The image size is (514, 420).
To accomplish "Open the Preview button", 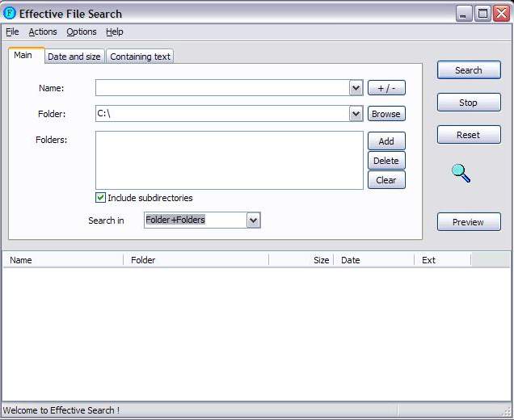I will point(469,222).
